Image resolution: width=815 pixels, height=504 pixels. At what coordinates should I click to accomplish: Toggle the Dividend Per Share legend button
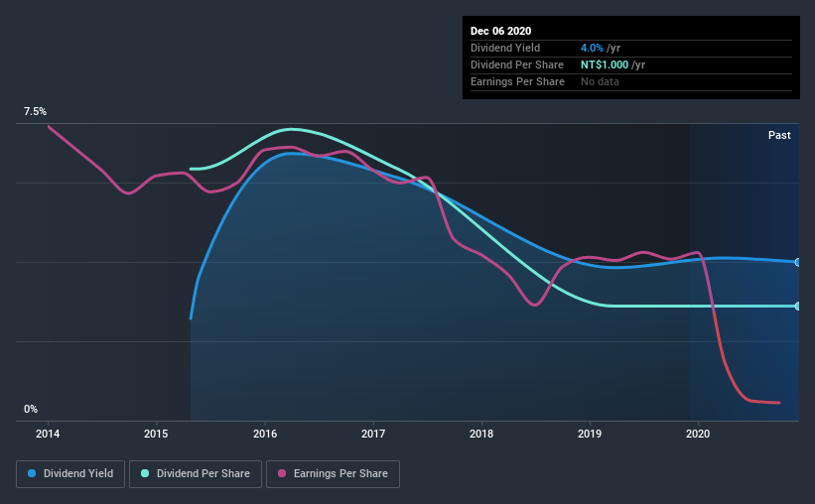click(196, 474)
